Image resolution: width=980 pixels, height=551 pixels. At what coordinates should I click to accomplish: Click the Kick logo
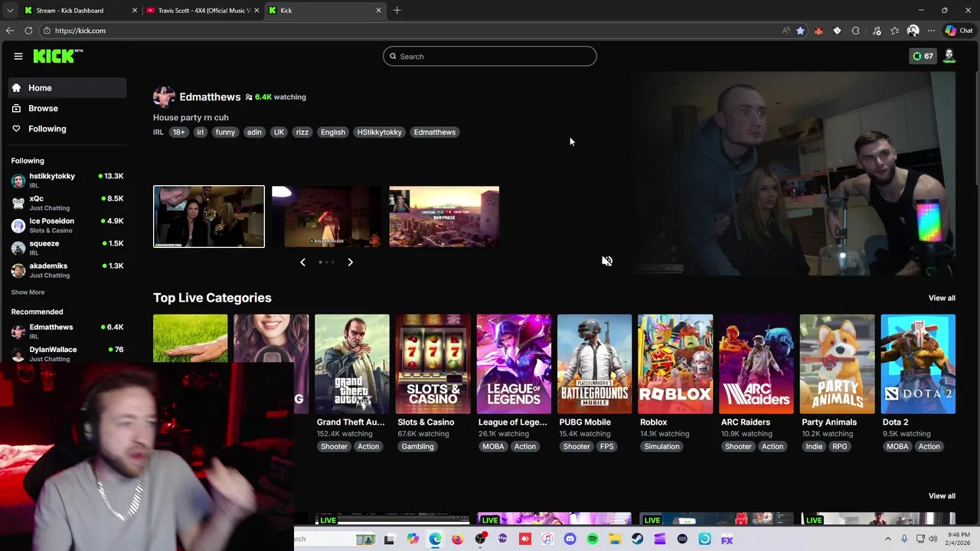click(x=57, y=56)
